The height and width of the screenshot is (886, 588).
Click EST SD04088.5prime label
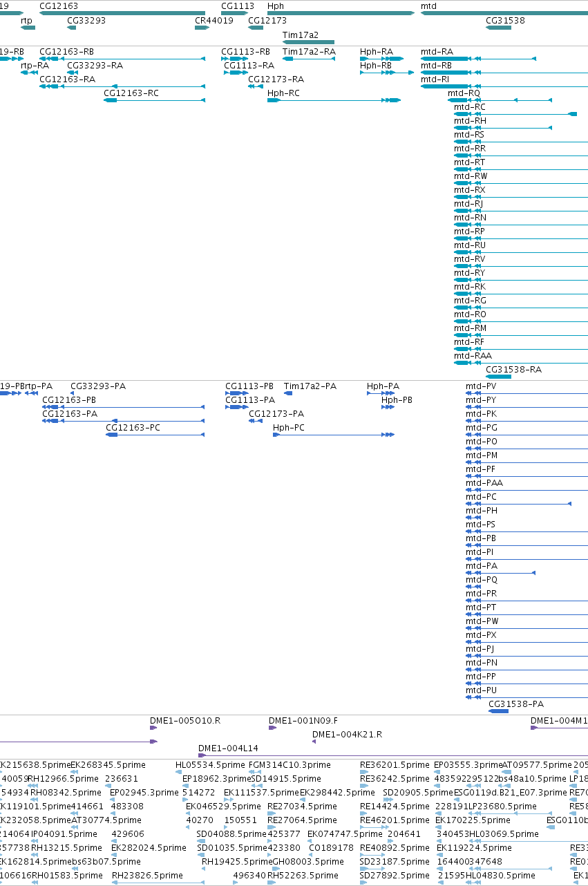[231, 833]
